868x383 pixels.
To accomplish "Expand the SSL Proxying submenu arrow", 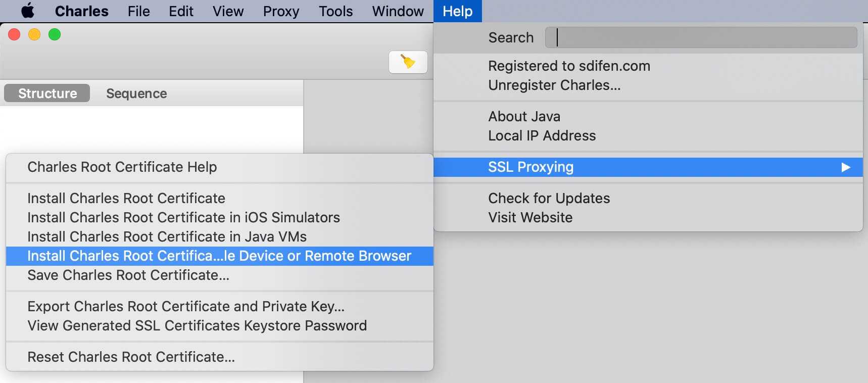I will [846, 167].
